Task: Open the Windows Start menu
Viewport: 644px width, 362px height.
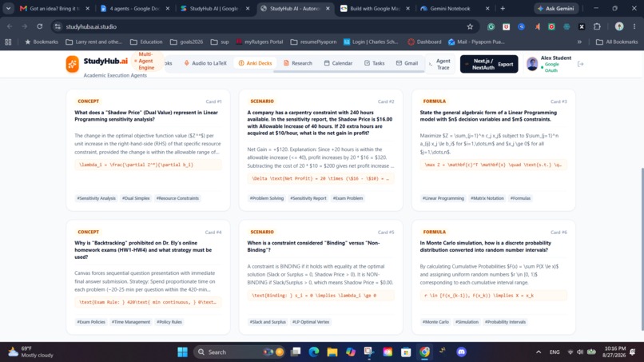Action: pyautogui.click(x=182, y=352)
